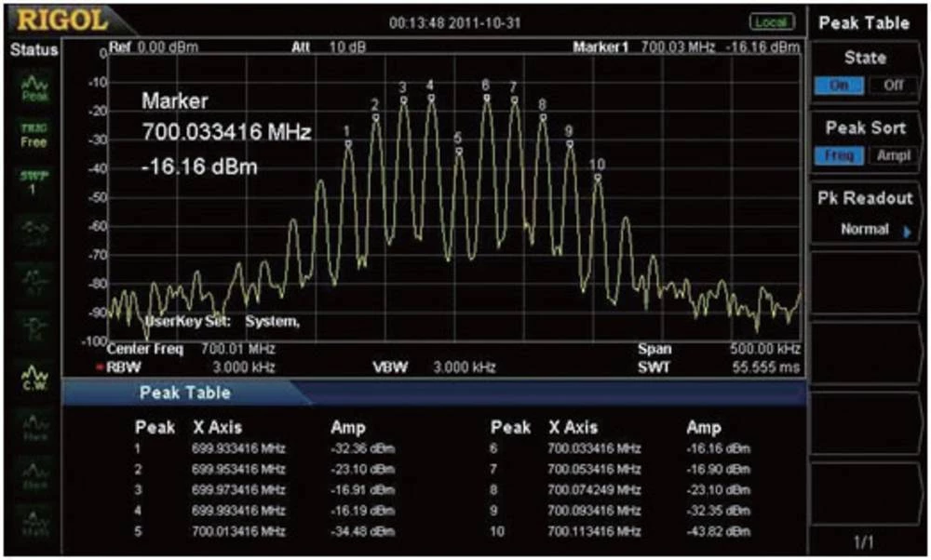Image resolution: width=931 pixels, height=560 pixels.
Task: Select the TRIG Free status indicator
Action: tap(34, 136)
